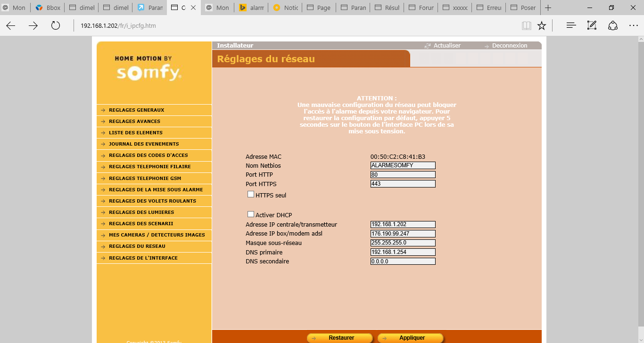This screenshot has width=644, height=343.
Task: Switch to the Erreur tab
Action: tap(489, 8)
